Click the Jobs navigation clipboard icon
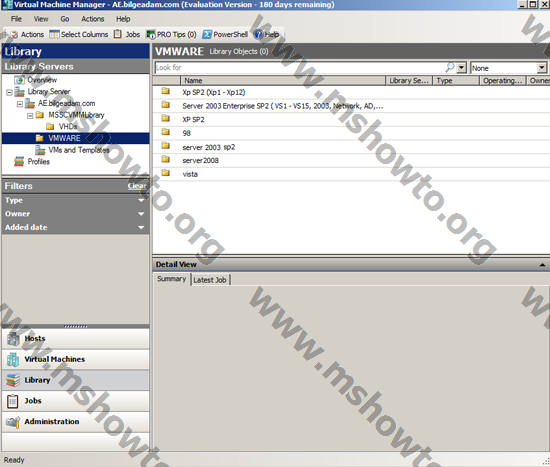Viewport: 550px width, 467px height. pos(13,401)
